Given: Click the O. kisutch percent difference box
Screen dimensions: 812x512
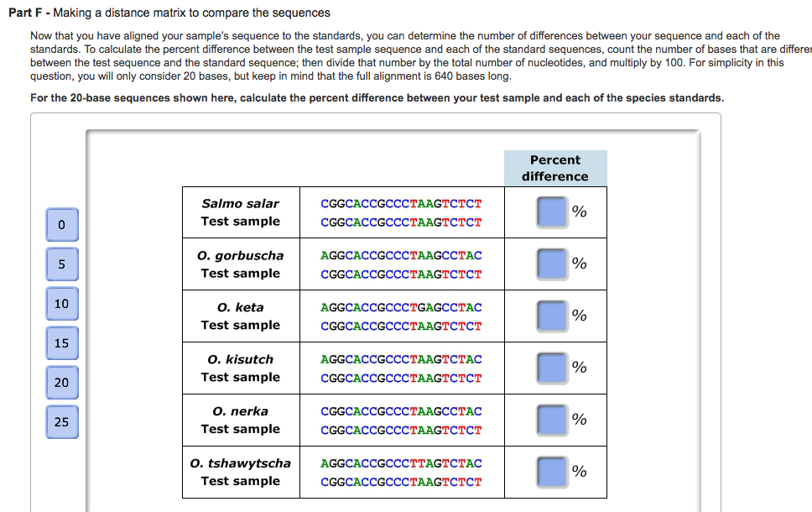Looking at the screenshot, I should [x=553, y=368].
